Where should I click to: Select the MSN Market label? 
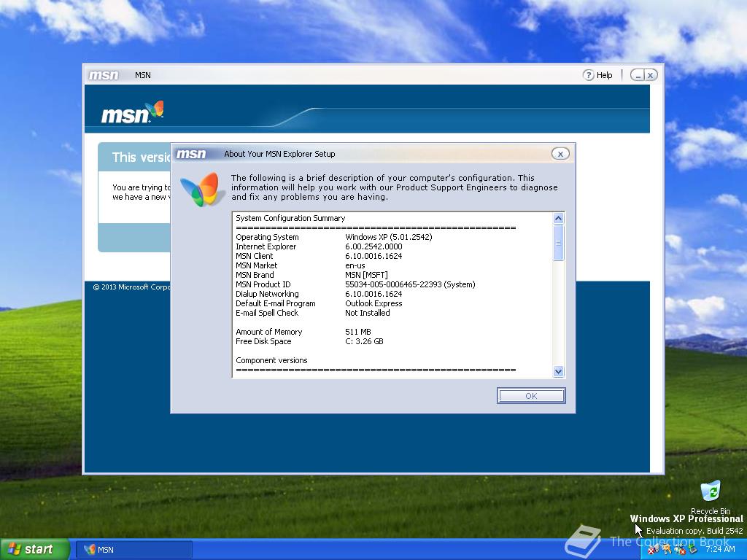[256, 265]
